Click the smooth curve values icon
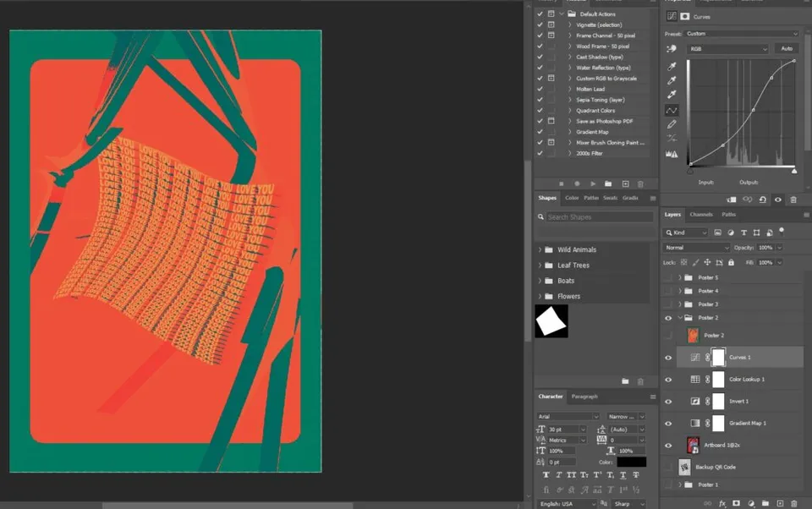The height and width of the screenshot is (509, 812). (x=672, y=139)
